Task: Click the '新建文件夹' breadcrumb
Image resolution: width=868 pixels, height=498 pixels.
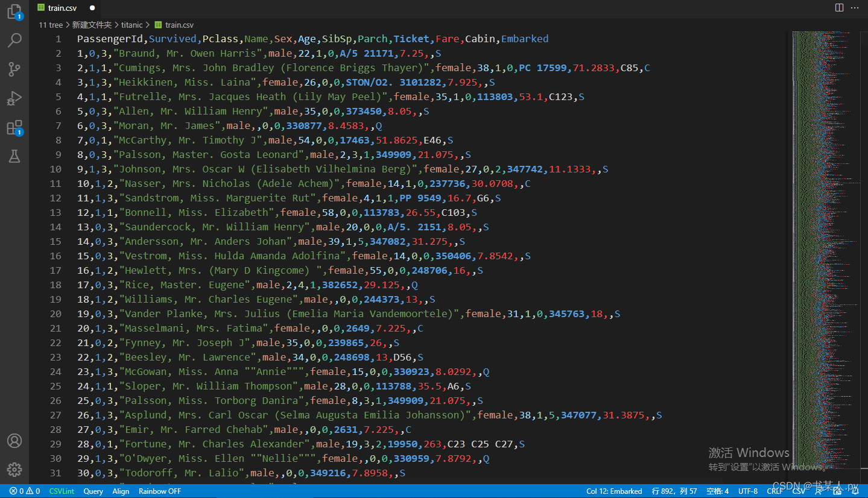Action: 92,25
